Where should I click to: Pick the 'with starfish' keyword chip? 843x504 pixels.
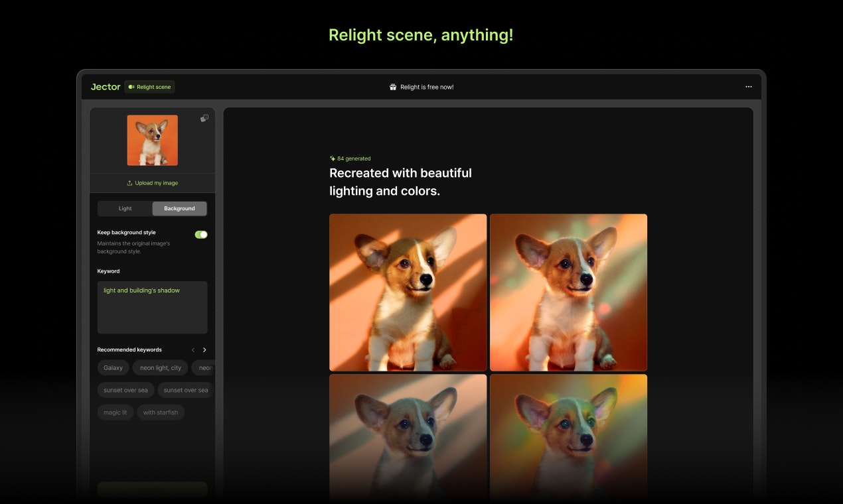(161, 412)
